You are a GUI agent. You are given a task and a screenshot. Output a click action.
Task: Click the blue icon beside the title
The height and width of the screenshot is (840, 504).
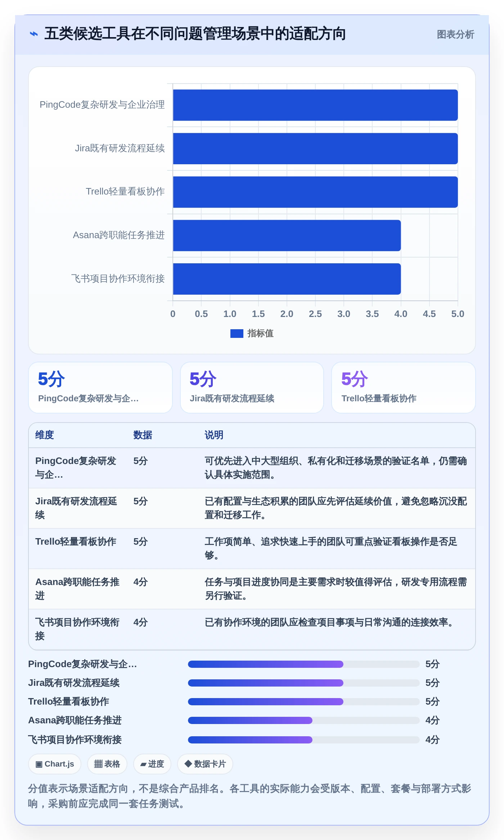[34, 34]
